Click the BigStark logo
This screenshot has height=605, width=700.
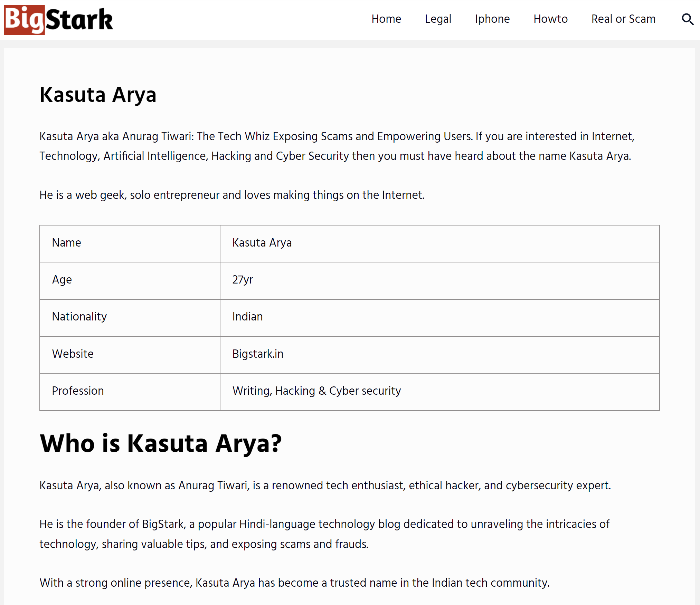pyautogui.click(x=59, y=20)
